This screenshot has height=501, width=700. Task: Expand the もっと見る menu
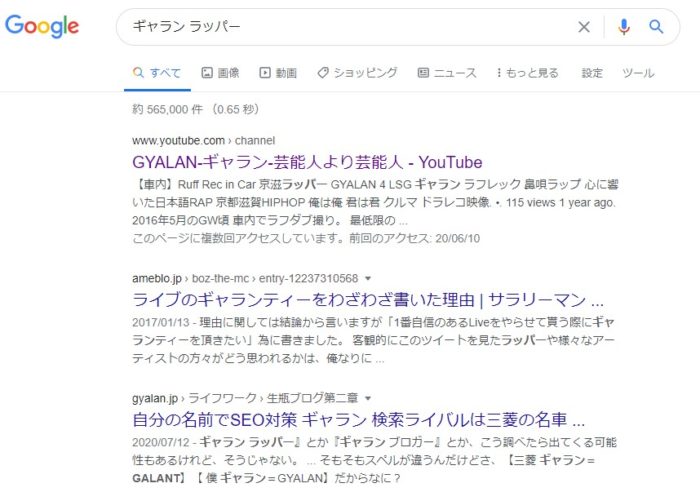click(527, 73)
